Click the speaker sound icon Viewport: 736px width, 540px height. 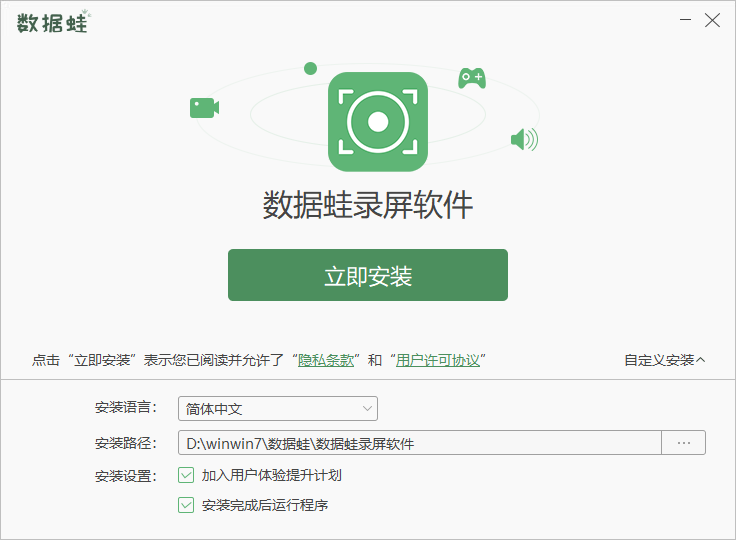[524, 139]
